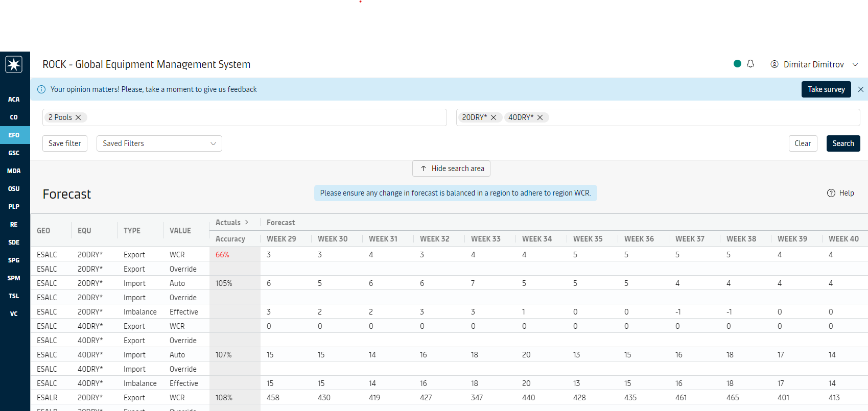Remove the 40DRY* equipment chip
Screen dimensions: 868x411
pos(540,117)
